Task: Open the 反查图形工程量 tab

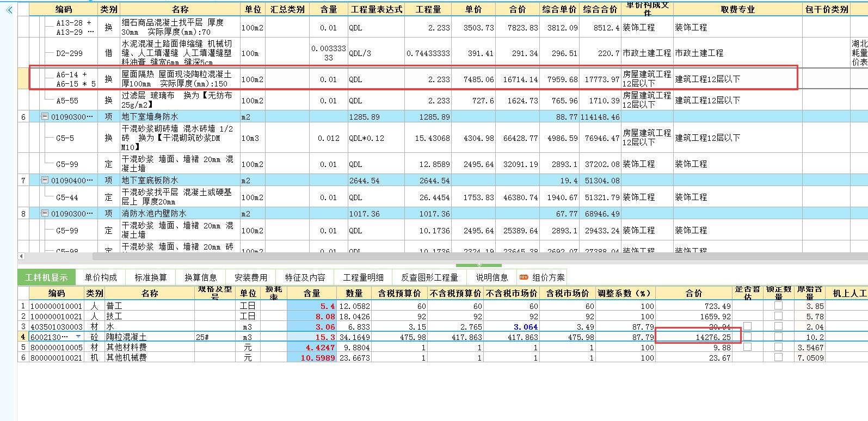Action: pyautogui.click(x=429, y=277)
